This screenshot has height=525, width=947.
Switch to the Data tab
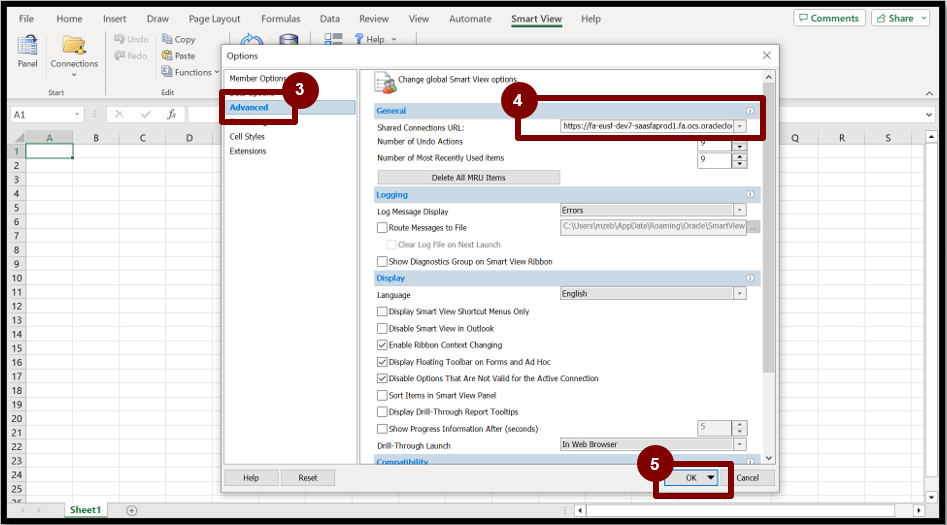(330, 19)
